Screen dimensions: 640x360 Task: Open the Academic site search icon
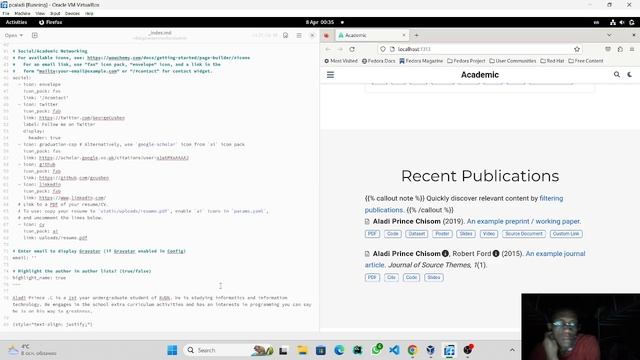click(617, 74)
